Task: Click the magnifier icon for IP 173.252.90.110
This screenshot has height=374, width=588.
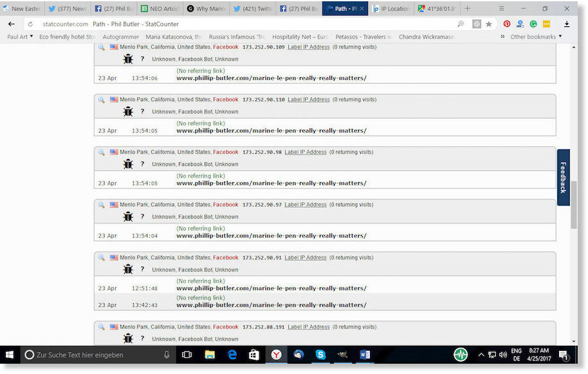Action: pos(101,100)
